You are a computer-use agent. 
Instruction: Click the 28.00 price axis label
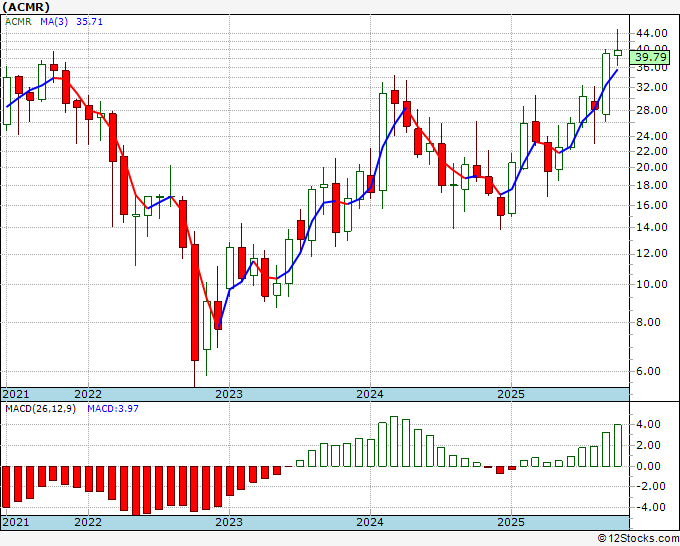[x=651, y=110]
